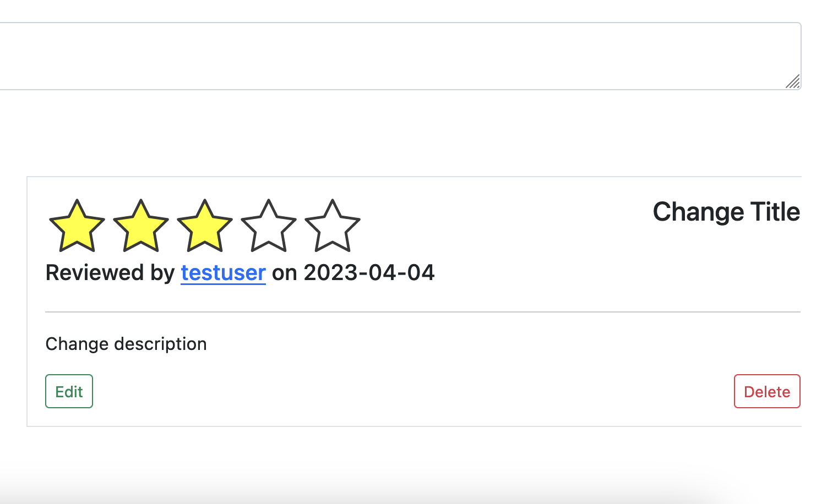The width and height of the screenshot is (838, 504).
Task: Select the Change description text
Action: (126, 344)
